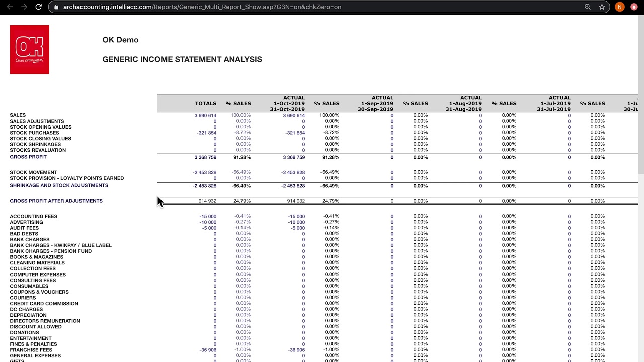
Task: Open the page zoom magnifier icon
Action: pos(587,7)
